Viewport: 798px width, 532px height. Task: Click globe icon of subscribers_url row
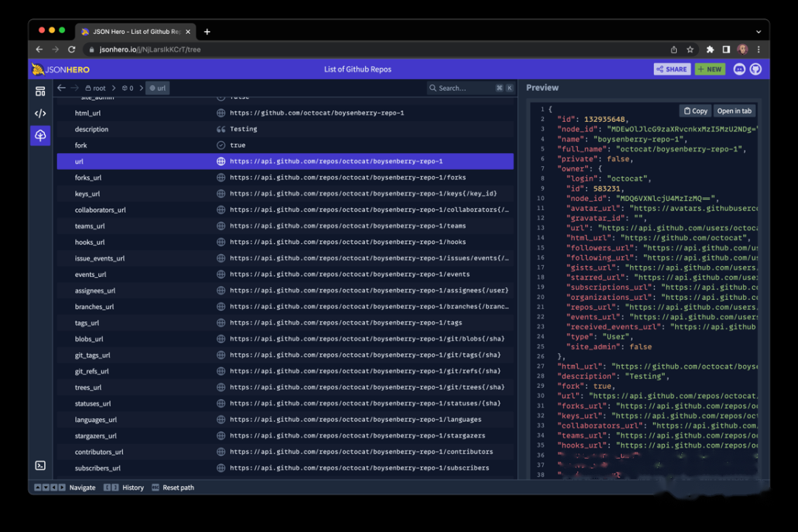[x=221, y=468]
